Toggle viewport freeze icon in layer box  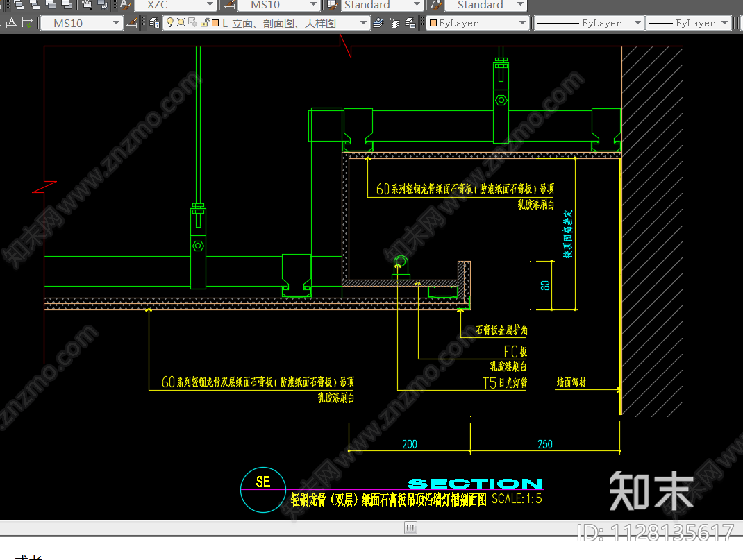pos(193,22)
